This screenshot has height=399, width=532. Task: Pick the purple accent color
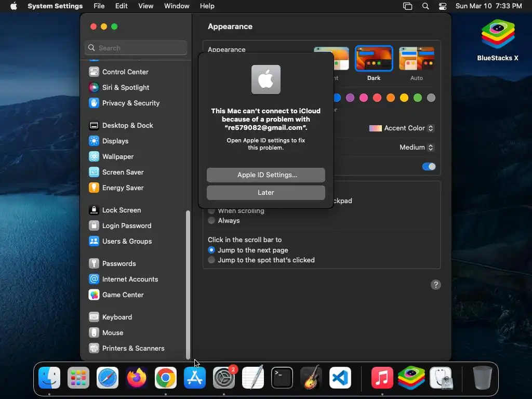tap(350, 98)
